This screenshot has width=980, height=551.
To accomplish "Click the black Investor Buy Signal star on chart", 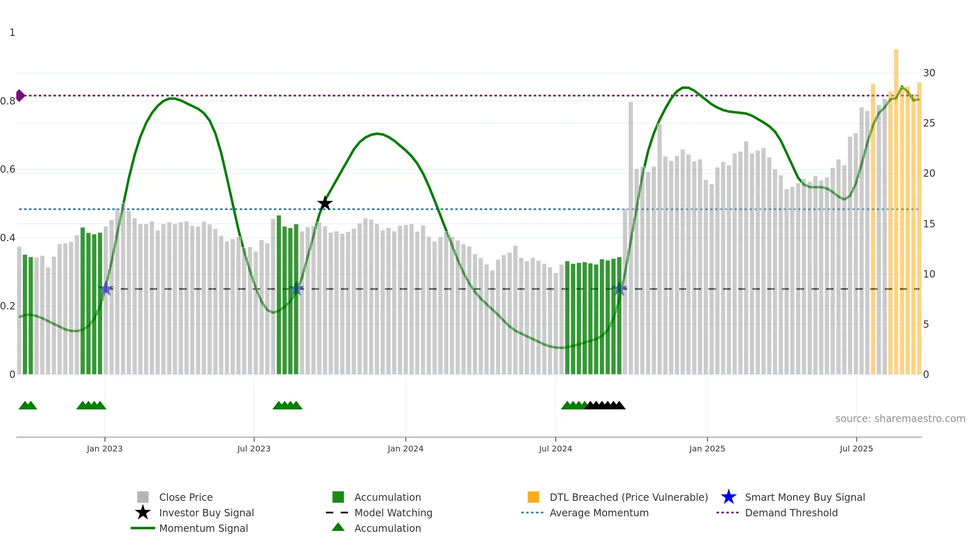I will [325, 203].
